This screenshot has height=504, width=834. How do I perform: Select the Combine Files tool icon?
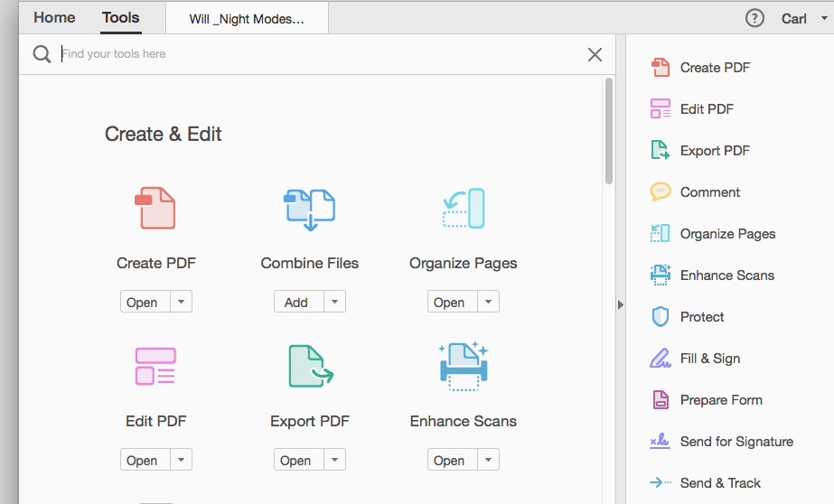click(x=310, y=210)
